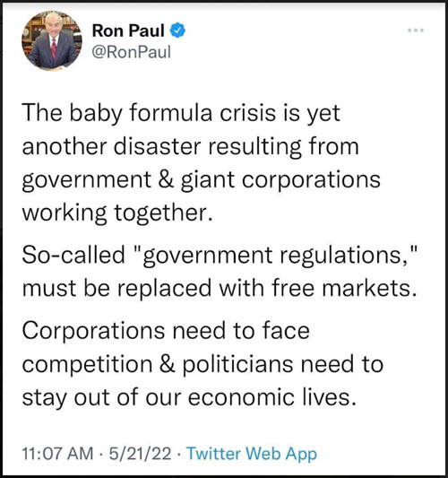Open the @RonPaul handle link
448x478 pixels.
click(x=131, y=52)
